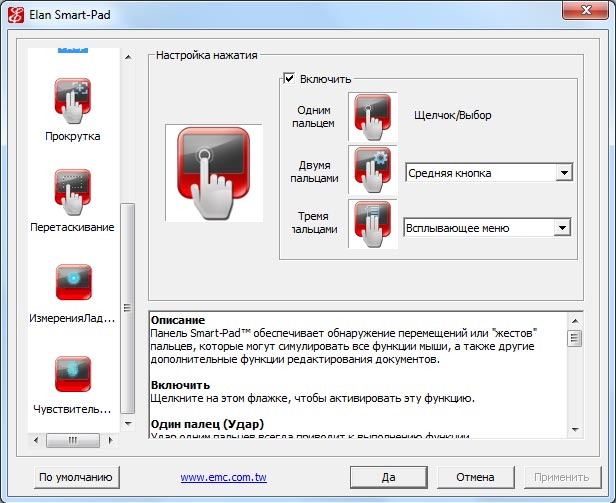Click sidebar horizontal scroll right arrow
616x503 pixels.
[110, 440]
